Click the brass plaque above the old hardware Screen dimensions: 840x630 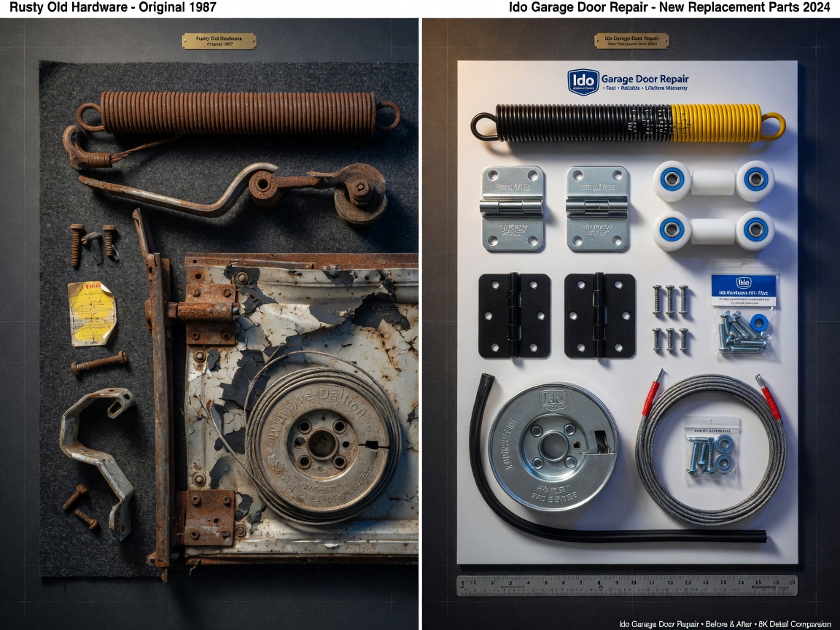219,42
